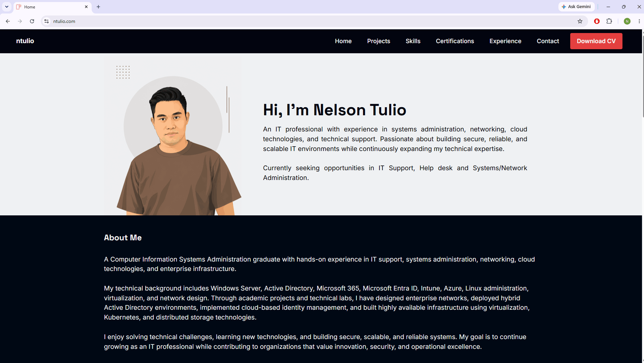Open Contact in the navigation bar
The width and height of the screenshot is (644, 363).
pyautogui.click(x=548, y=41)
